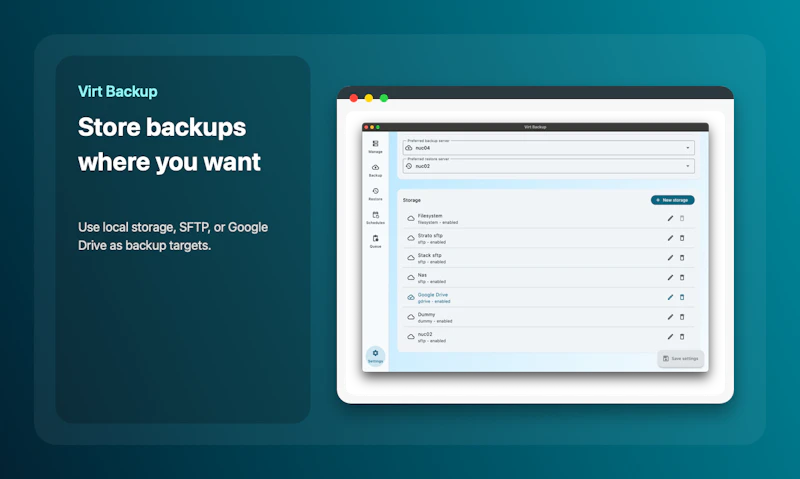Delete the Google Drive storage
Viewport: 800px width, 479px height.
(682, 297)
